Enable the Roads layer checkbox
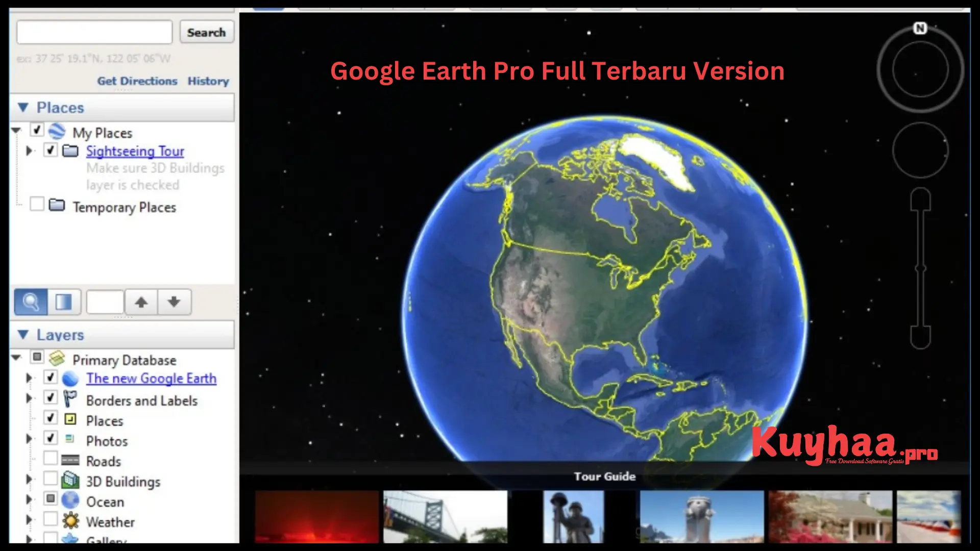Screen dimensions: 980x551 click(51, 458)
